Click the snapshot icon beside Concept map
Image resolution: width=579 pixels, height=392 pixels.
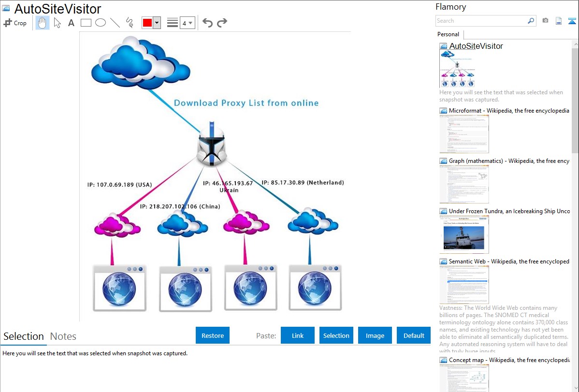point(443,360)
